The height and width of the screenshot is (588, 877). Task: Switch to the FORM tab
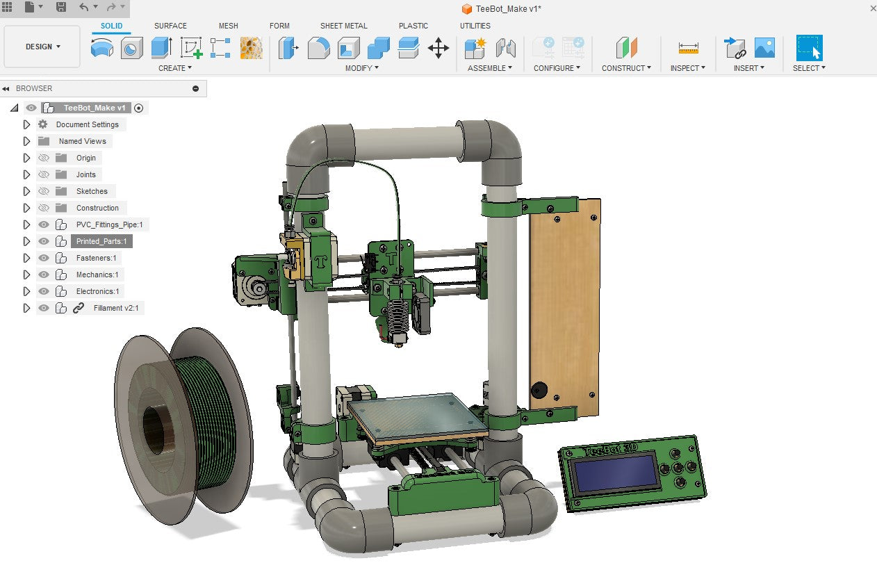tap(279, 26)
